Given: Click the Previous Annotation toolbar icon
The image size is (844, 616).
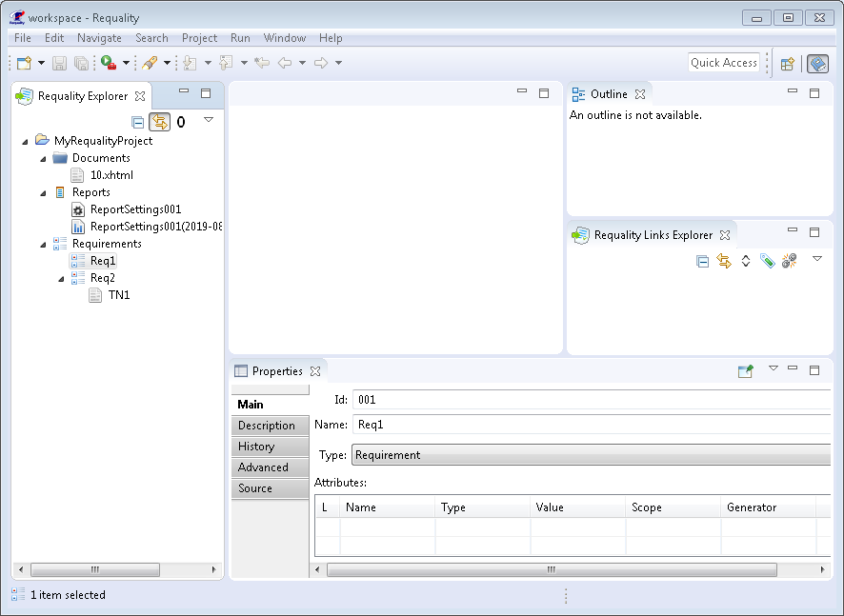Looking at the screenshot, I should pos(226,63).
